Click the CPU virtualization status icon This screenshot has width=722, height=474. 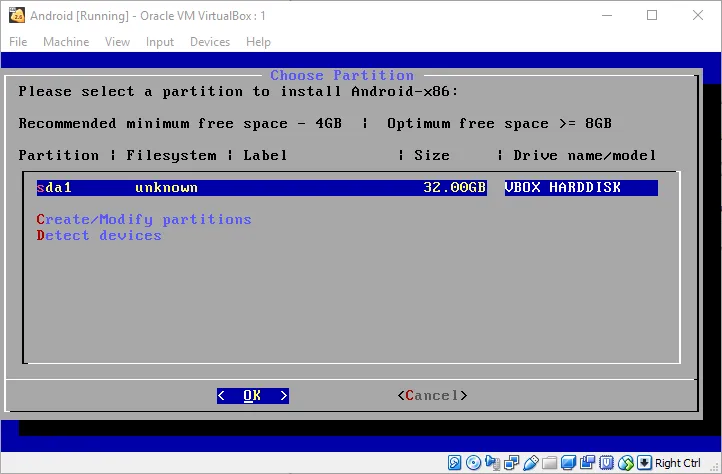click(x=606, y=463)
